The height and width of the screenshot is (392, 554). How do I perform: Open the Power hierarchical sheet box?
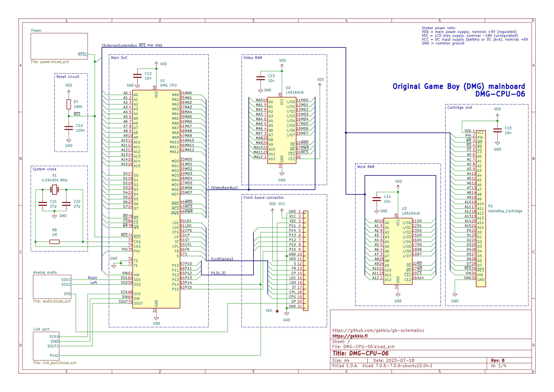coord(59,46)
